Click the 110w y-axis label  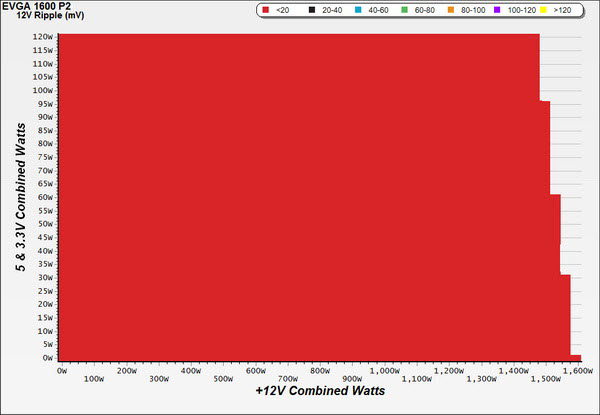[42, 63]
